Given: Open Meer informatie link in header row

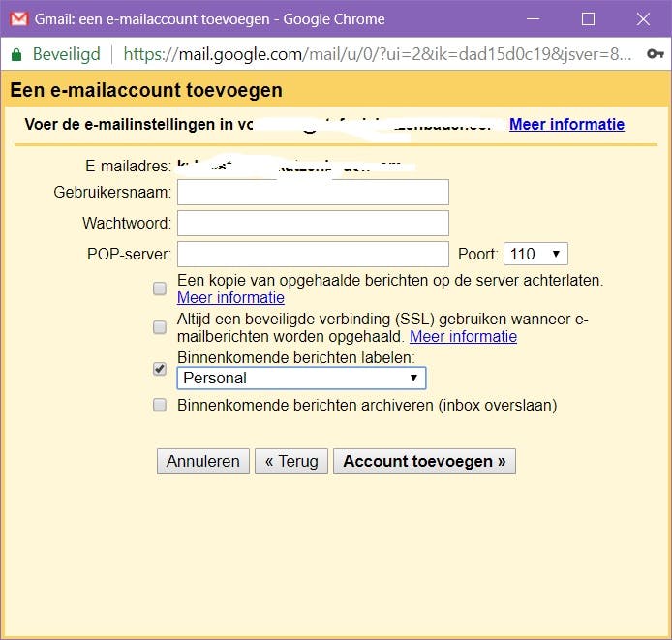Looking at the screenshot, I should [x=566, y=124].
